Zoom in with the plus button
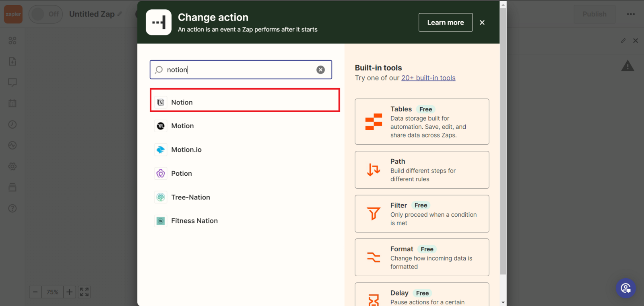 (69, 292)
